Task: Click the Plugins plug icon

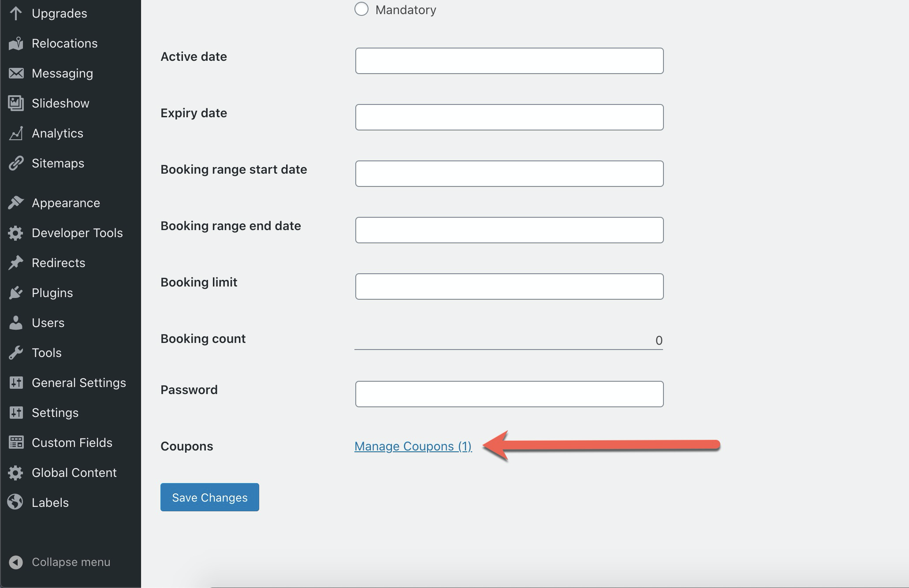Action: 16,293
